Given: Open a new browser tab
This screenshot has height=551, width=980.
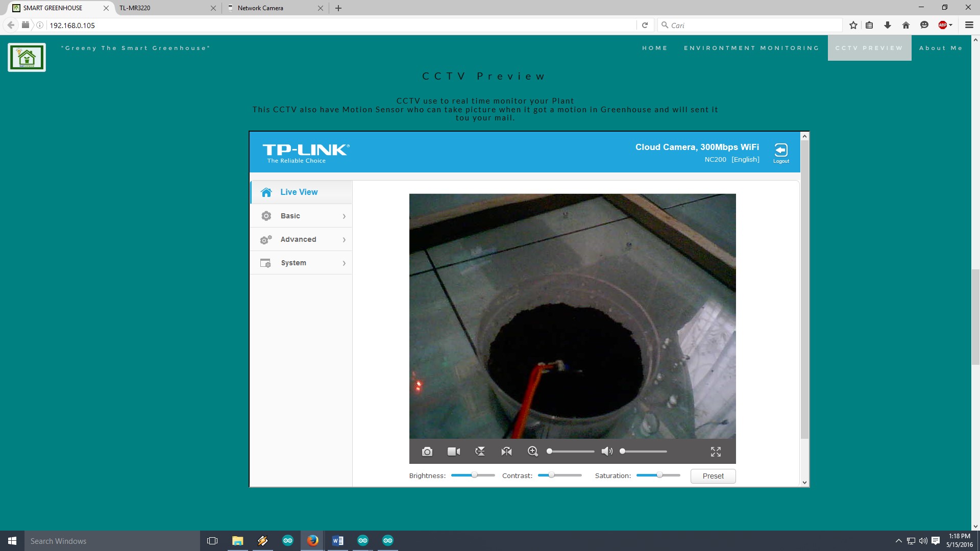Looking at the screenshot, I should [x=338, y=8].
